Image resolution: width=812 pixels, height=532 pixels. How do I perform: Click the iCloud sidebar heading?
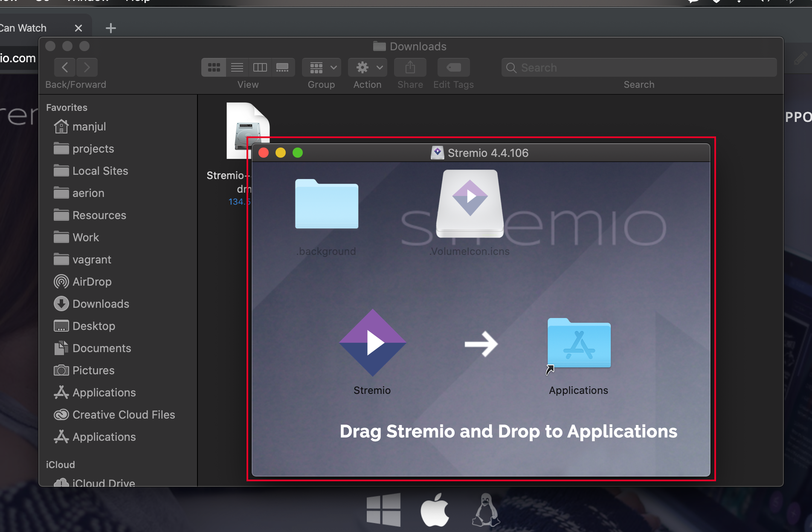click(x=60, y=465)
